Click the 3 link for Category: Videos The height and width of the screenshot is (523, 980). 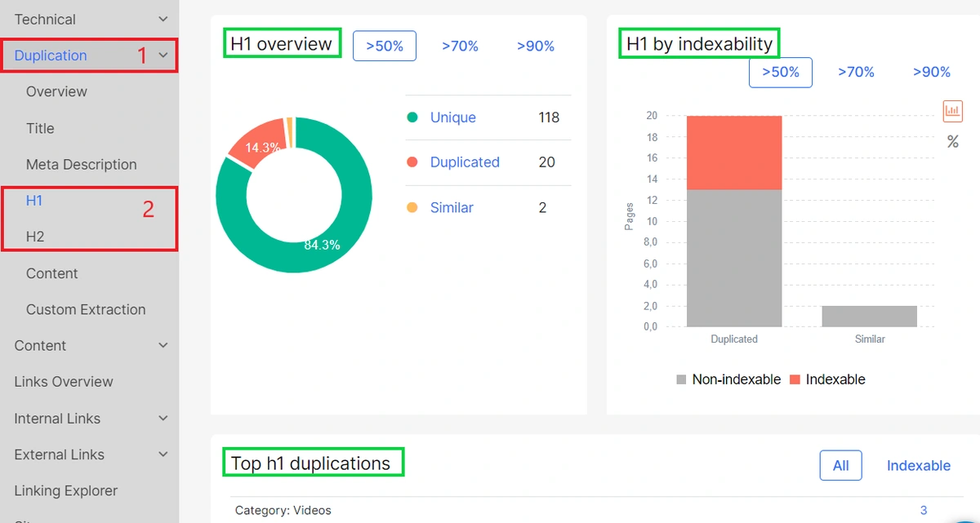(924, 510)
